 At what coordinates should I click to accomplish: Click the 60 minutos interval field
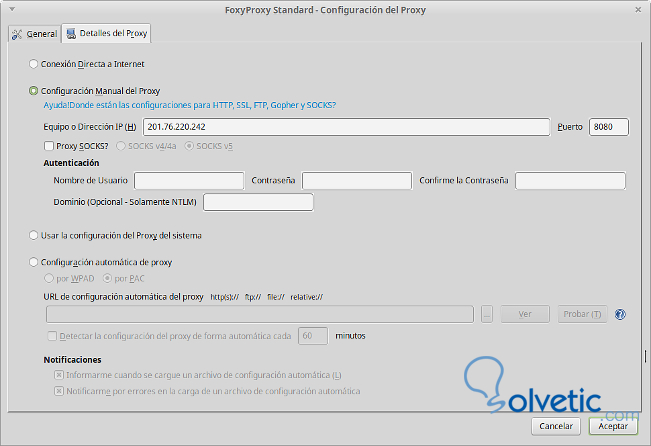point(313,336)
